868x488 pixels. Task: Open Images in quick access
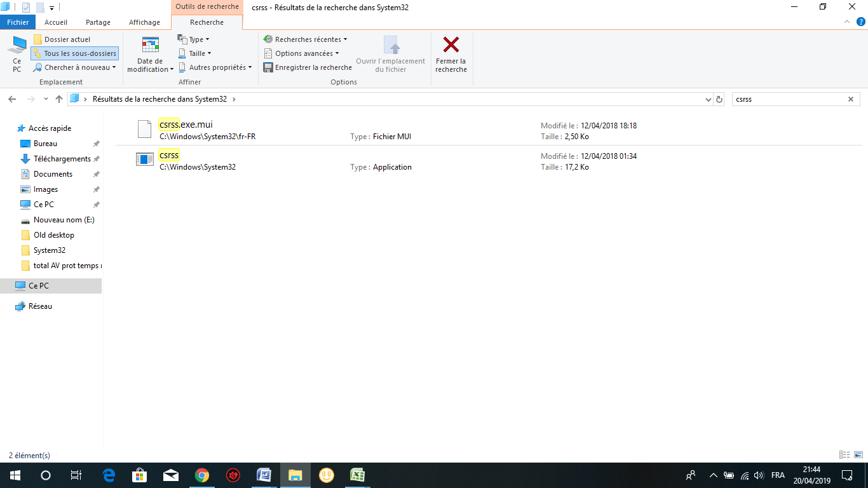45,189
